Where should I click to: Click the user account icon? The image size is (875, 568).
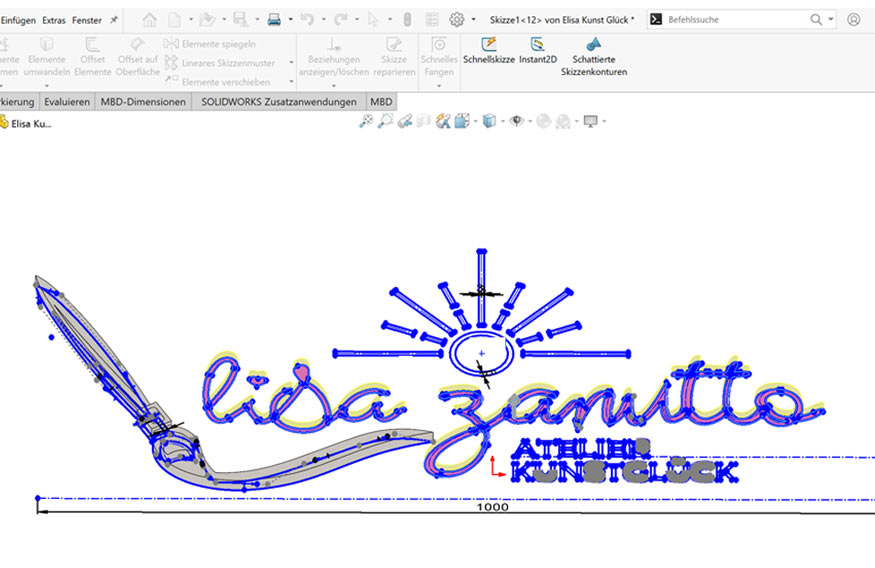pyautogui.click(x=853, y=19)
